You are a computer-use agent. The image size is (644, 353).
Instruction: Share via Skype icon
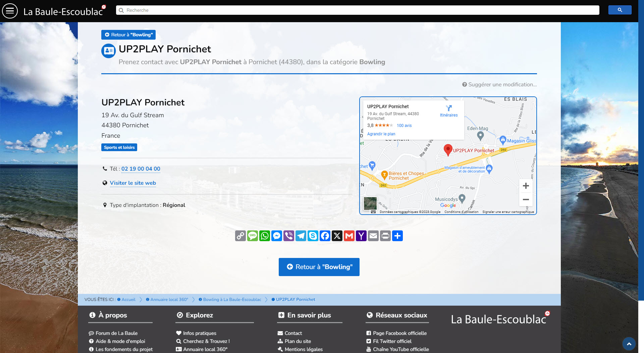[x=313, y=236]
